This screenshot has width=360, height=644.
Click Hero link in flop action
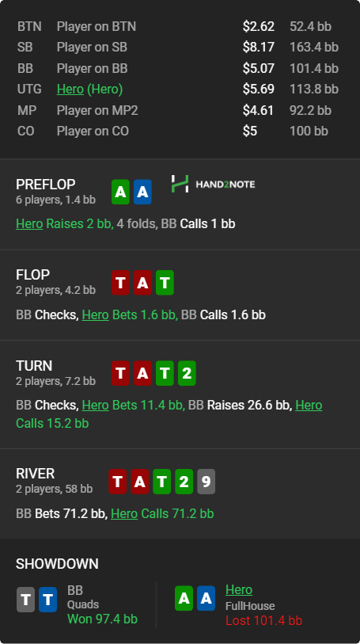(95, 315)
